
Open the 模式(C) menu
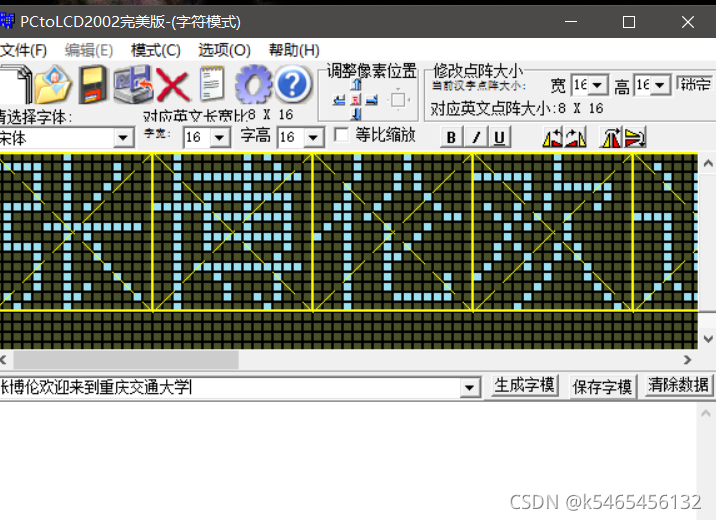156,50
